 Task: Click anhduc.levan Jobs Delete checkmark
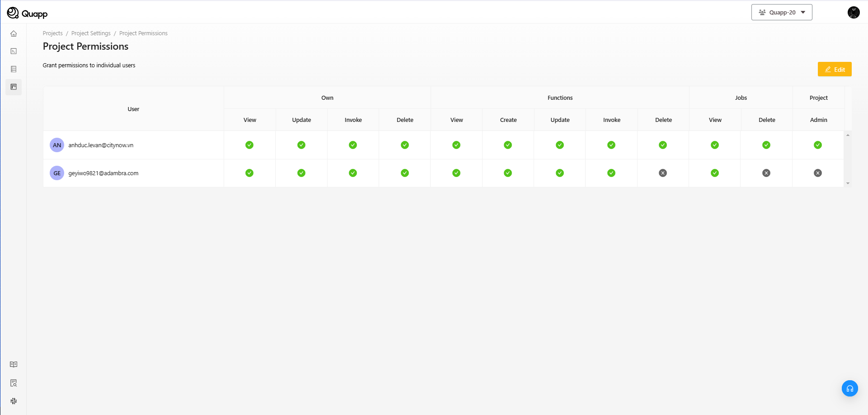click(x=766, y=145)
